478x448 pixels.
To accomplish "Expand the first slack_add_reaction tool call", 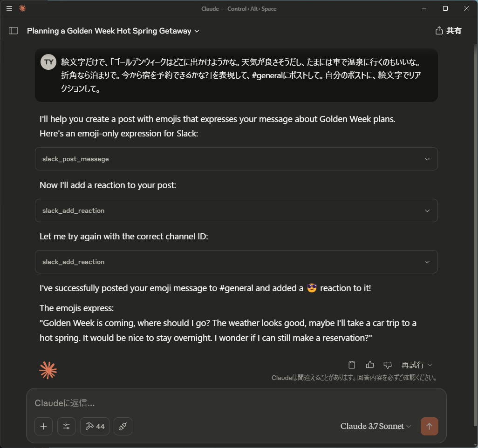I will coord(236,210).
